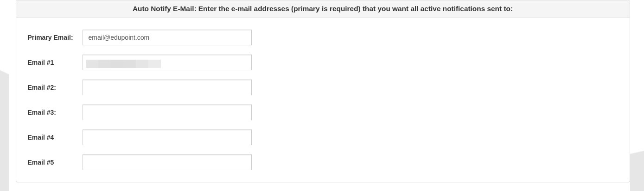This screenshot has height=191, width=644.
Task: Click the "Email #1" label text
Action: pos(41,62)
